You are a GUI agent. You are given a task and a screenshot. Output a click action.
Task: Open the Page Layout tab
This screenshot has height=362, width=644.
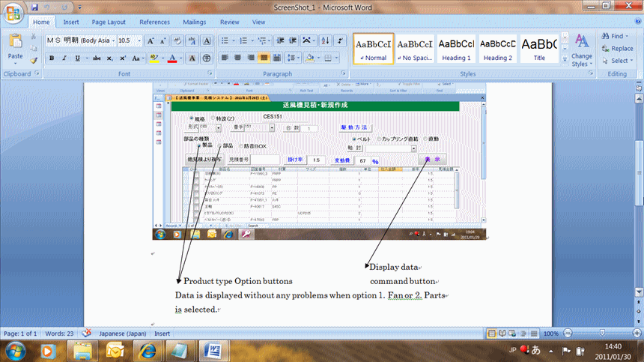coord(109,22)
